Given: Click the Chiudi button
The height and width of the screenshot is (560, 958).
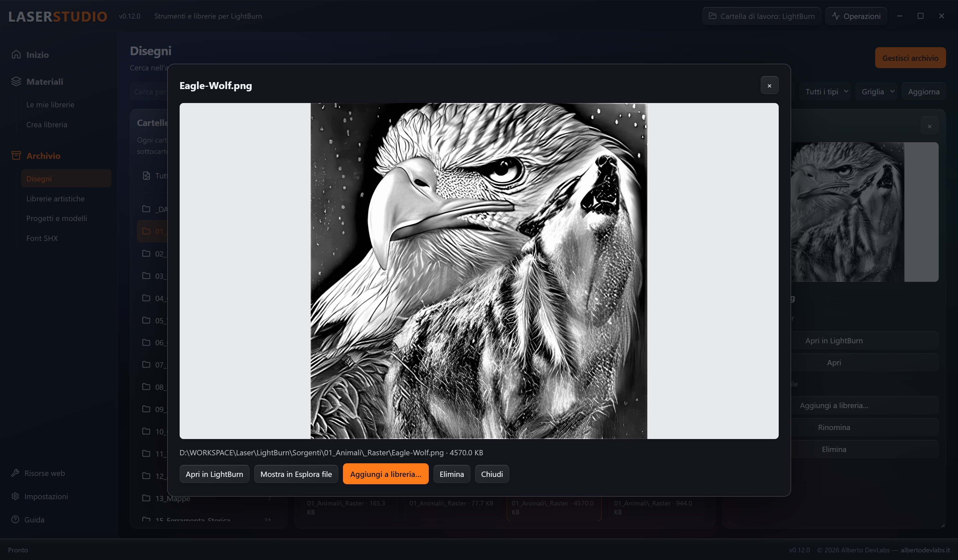Looking at the screenshot, I should pyautogui.click(x=492, y=474).
